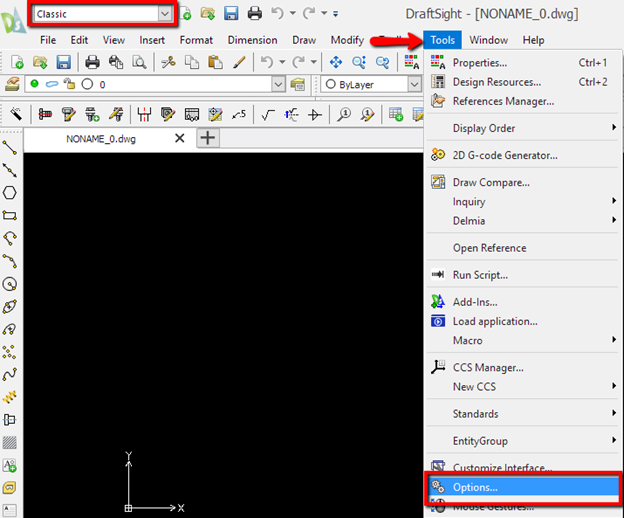Open the Layers Manager icon
Viewport: 624px width, 518px height.
(12, 84)
